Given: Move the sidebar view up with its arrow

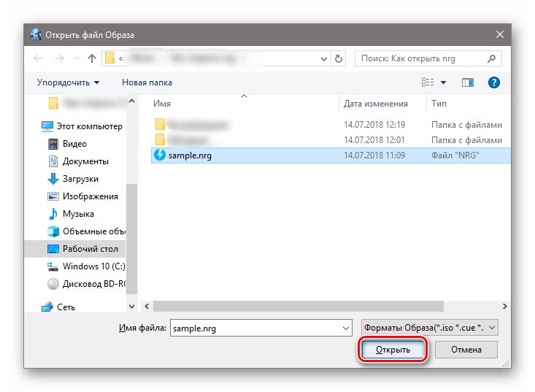Looking at the screenshot, I should point(131,101).
